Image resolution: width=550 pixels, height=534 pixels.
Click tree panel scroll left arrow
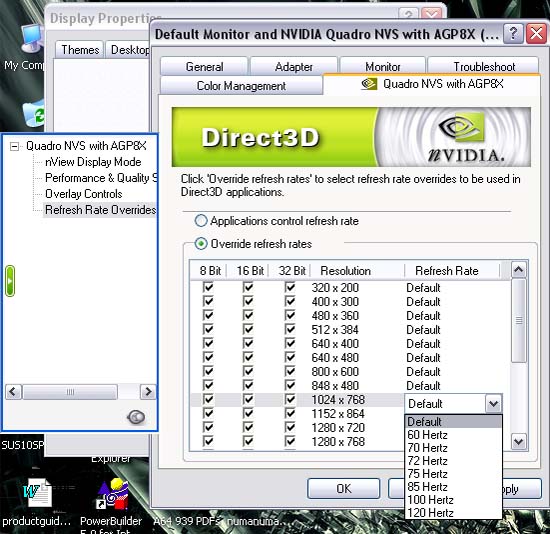[13, 391]
